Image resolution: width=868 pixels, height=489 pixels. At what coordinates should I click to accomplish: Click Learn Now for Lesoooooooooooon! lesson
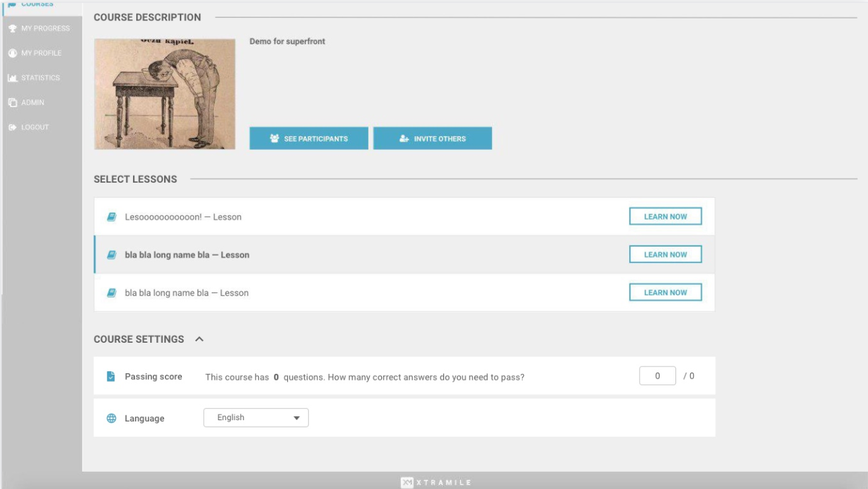pos(666,216)
